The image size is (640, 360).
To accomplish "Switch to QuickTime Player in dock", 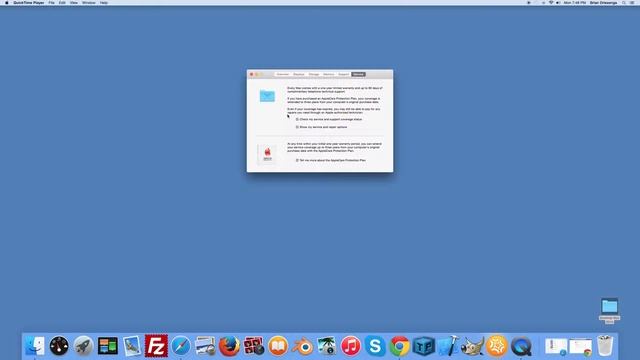I will pos(521,346).
